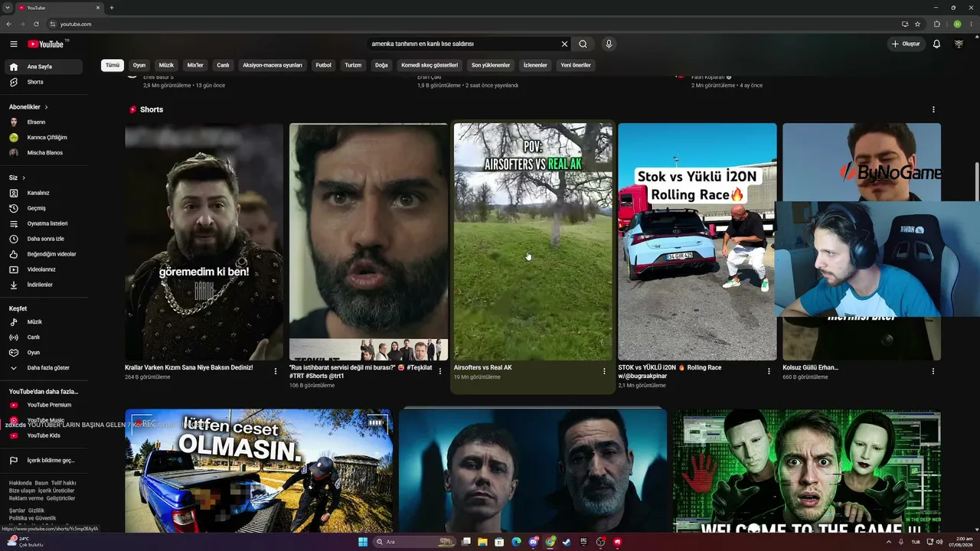Open Oyun under Keşfet in sidebar
The width and height of the screenshot is (980, 551).
coord(45,353)
